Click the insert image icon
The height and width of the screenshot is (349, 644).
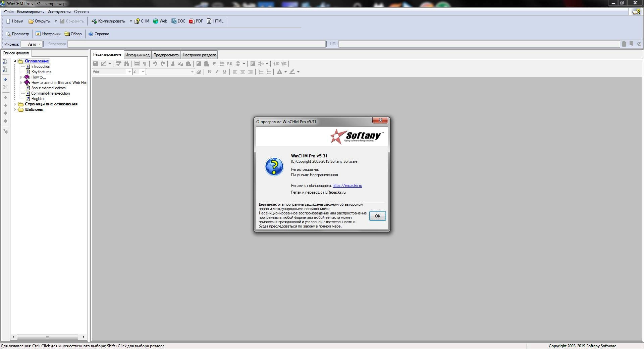pos(199,64)
